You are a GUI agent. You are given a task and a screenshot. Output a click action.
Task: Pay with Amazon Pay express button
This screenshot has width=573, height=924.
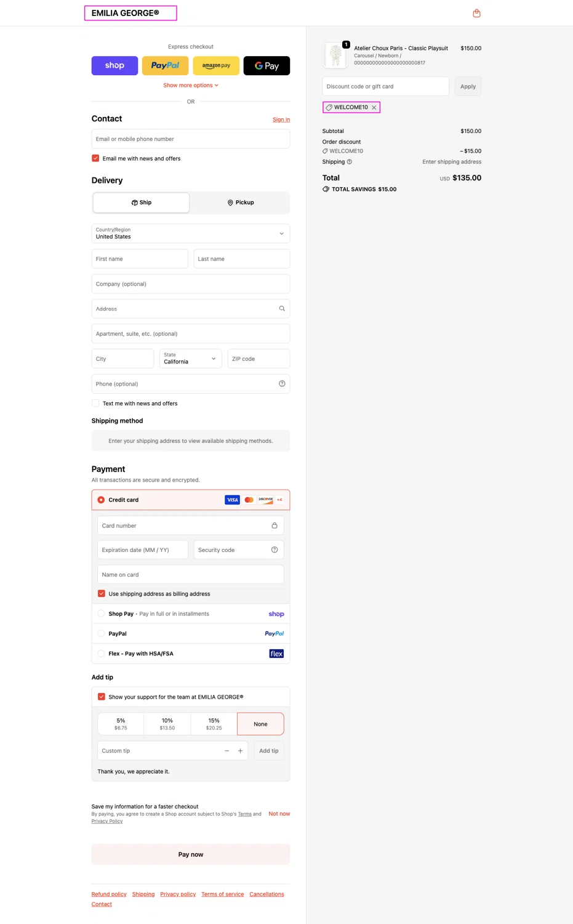click(216, 65)
